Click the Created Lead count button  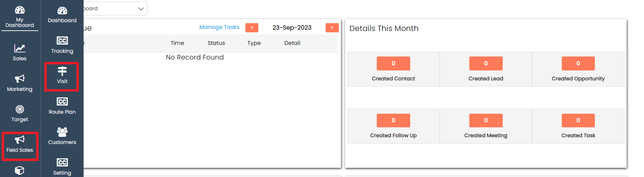[486, 63]
